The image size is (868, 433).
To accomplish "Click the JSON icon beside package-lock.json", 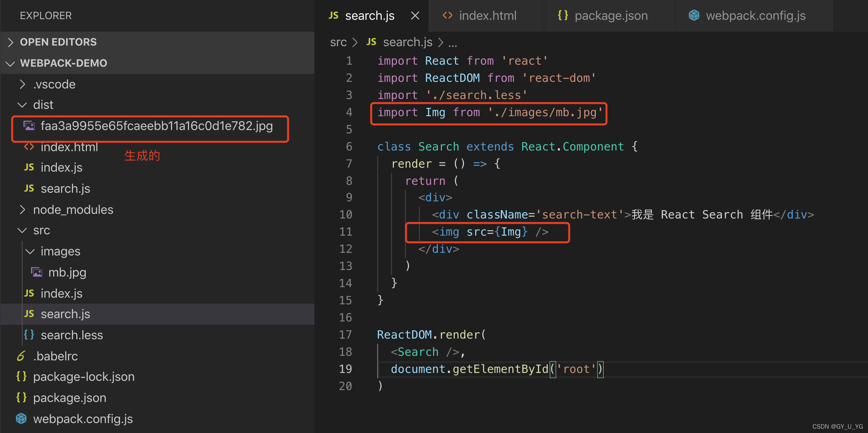I will [21, 377].
